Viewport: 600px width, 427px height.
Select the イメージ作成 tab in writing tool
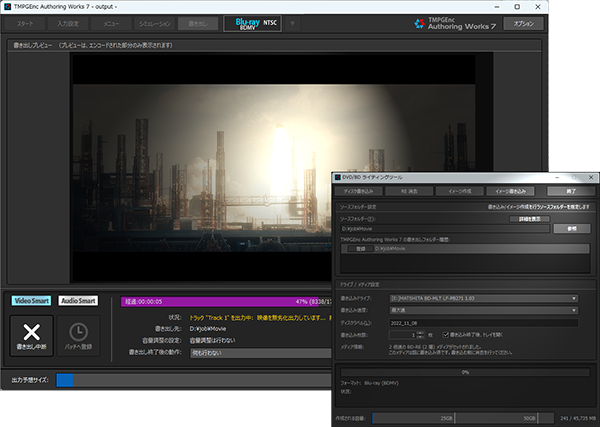[x=460, y=191]
